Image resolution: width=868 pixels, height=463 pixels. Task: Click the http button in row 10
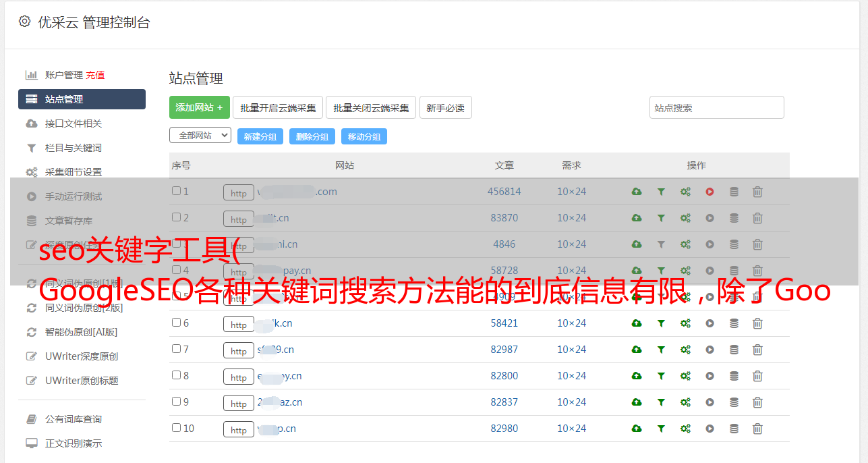(x=239, y=429)
